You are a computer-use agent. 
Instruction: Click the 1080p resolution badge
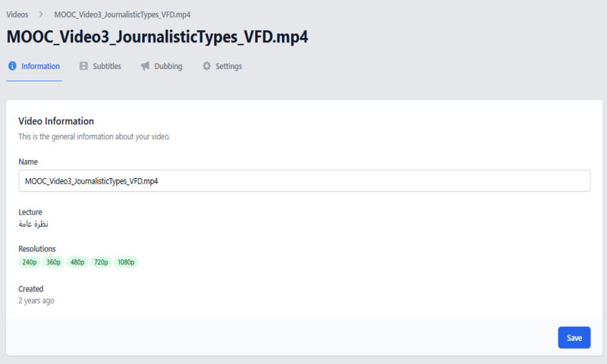[126, 262]
